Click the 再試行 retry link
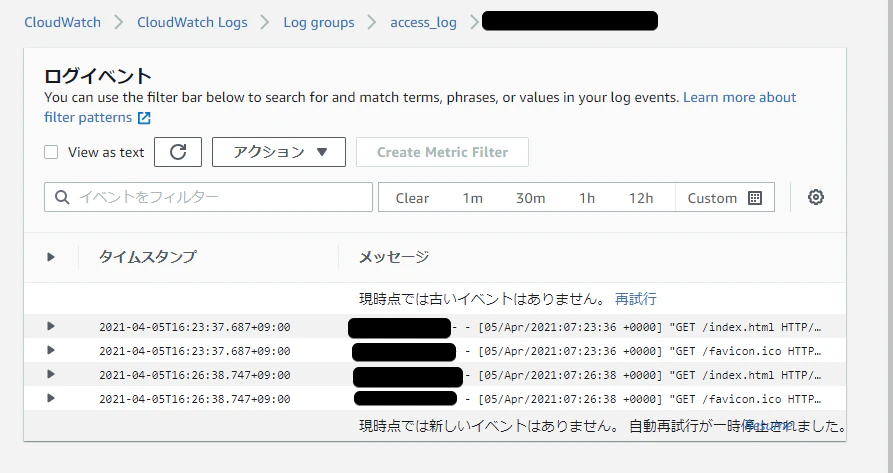The width and height of the screenshot is (893, 473). (x=636, y=298)
